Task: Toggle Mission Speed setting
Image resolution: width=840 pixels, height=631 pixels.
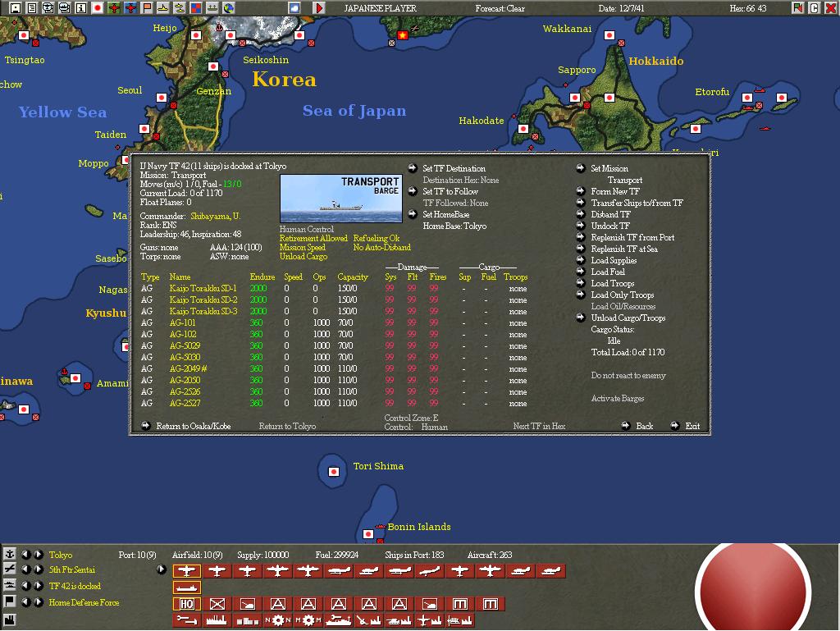Action: pyautogui.click(x=302, y=248)
